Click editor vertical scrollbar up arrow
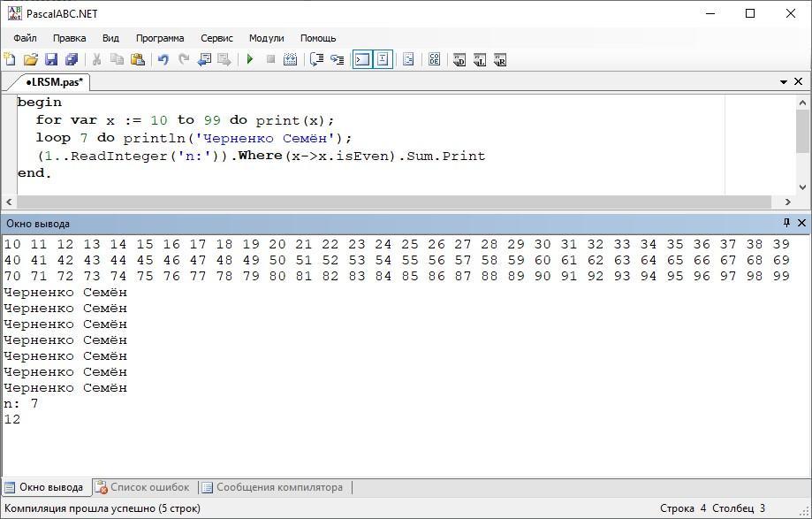This screenshot has height=519, width=812. pos(802,102)
